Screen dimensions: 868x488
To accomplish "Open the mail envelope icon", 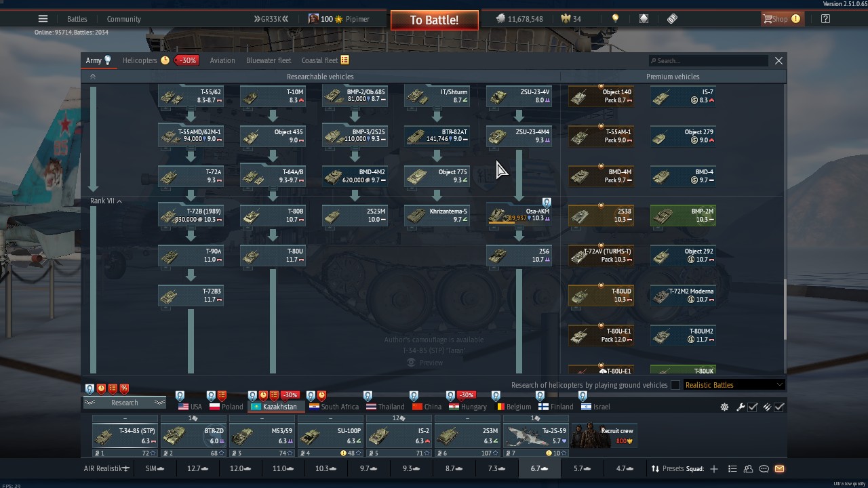I will [x=779, y=468].
